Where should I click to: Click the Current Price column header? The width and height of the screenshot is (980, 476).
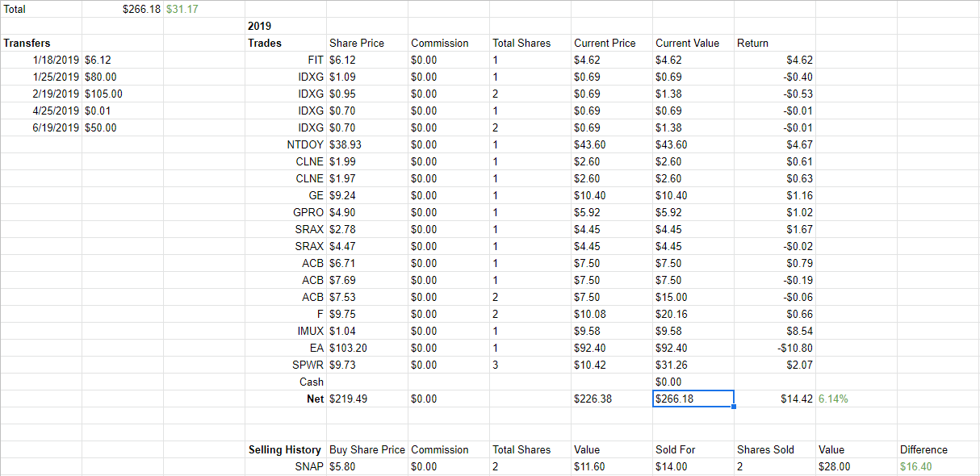coord(605,43)
